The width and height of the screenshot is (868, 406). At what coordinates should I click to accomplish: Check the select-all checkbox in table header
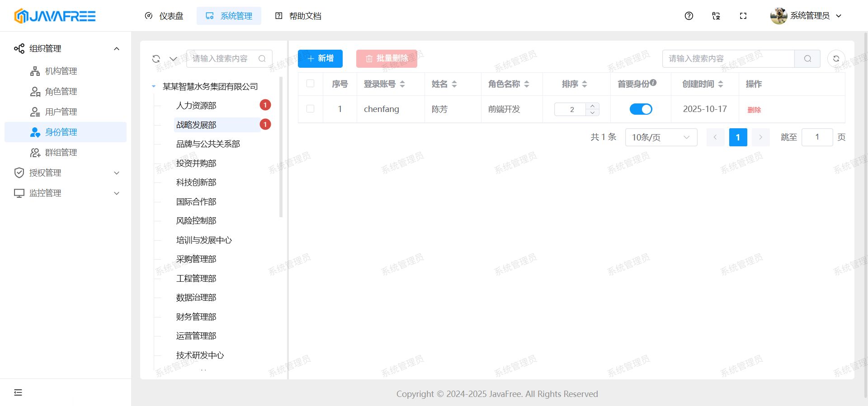310,84
